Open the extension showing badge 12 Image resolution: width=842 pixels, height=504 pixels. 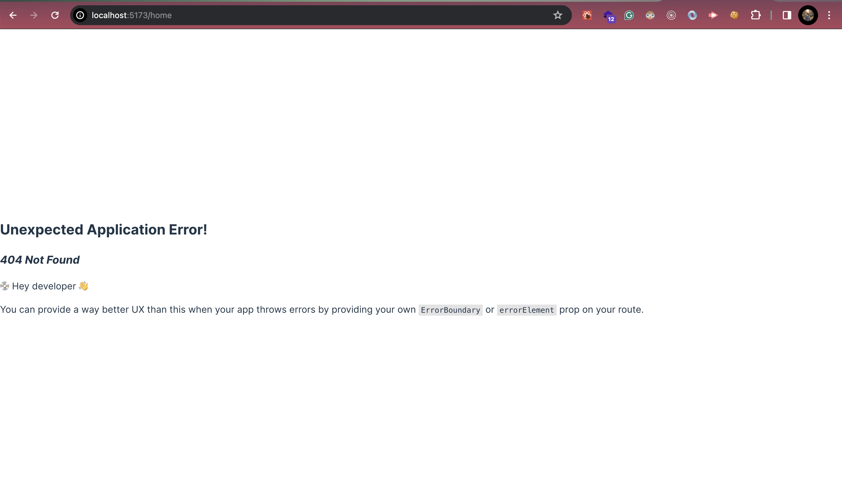pyautogui.click(x=608, y=15)
